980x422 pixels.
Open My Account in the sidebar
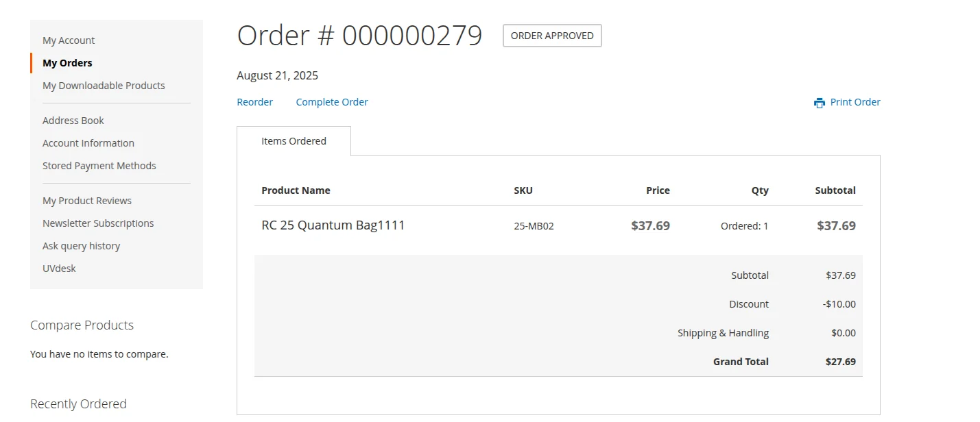point(69,40)
